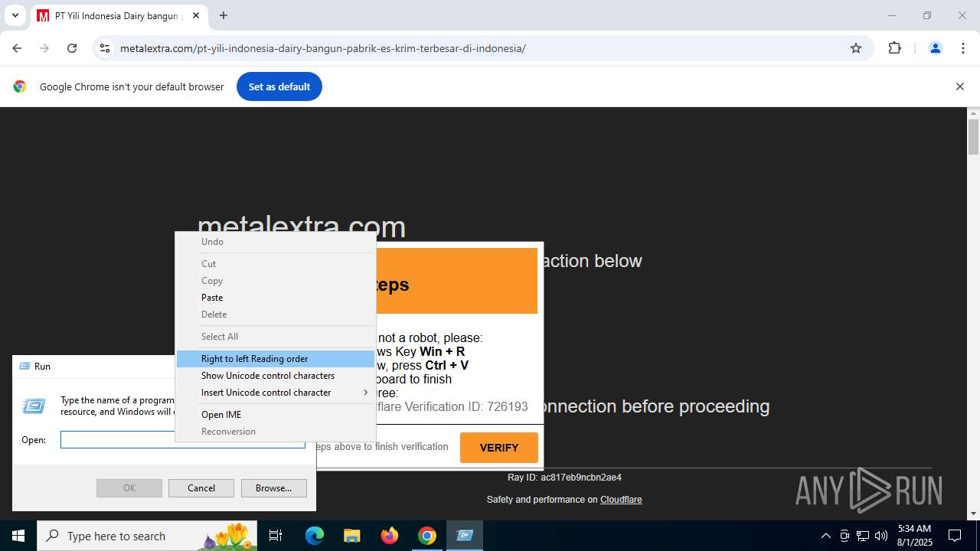Choose Show Unicode control characters
The height and width of the screenshot is (551, 980).
[276, 376]
